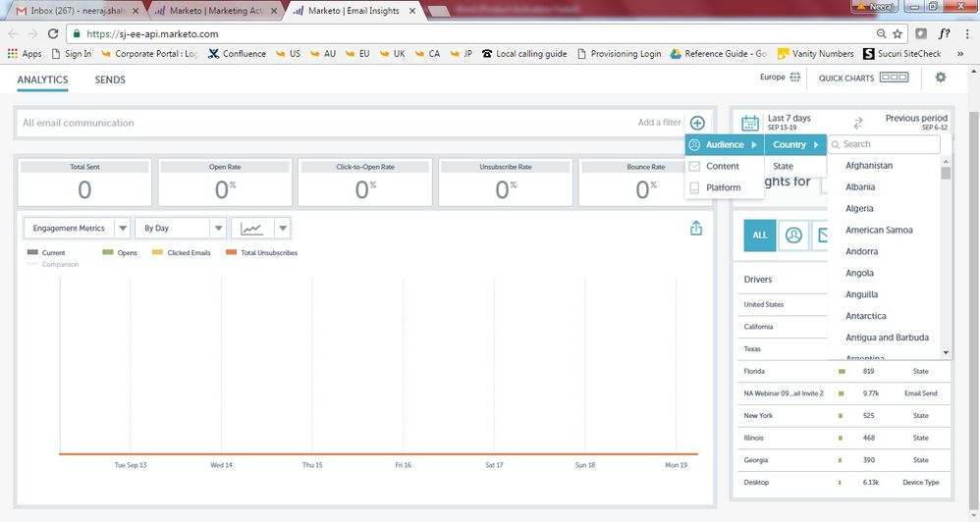This screenshot has width=980, height=522.
Task: Open the By Day interval dropdown
Action: point(218,228)
